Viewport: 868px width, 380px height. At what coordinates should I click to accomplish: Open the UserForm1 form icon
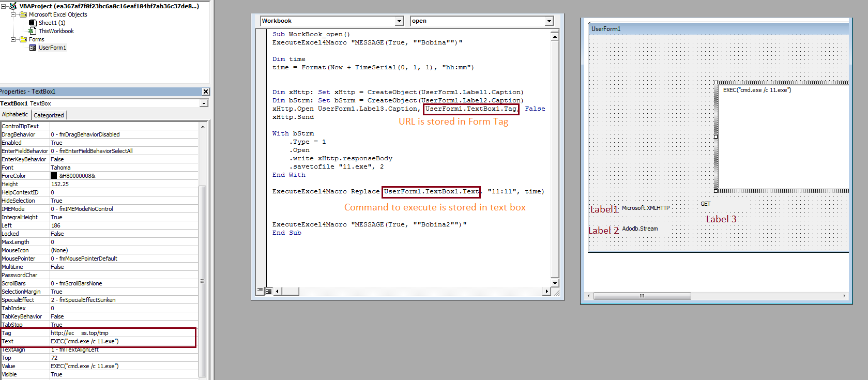point(33,48)
